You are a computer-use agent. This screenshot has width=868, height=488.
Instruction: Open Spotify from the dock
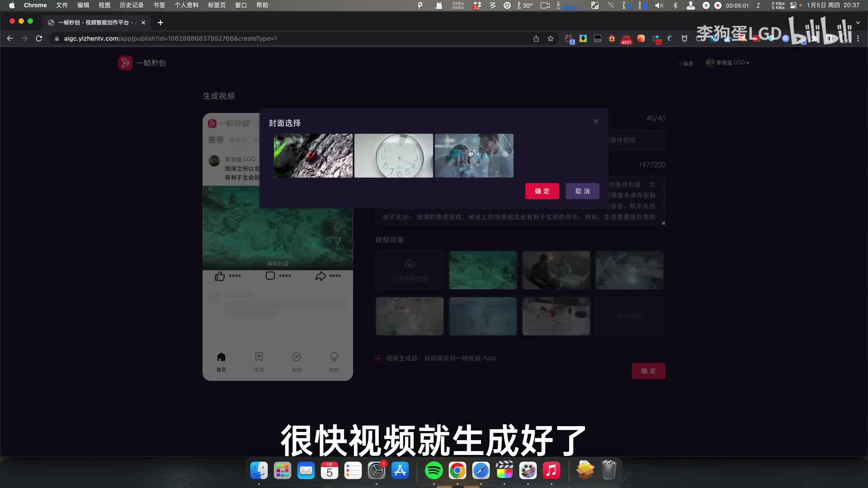click(434, 471)
